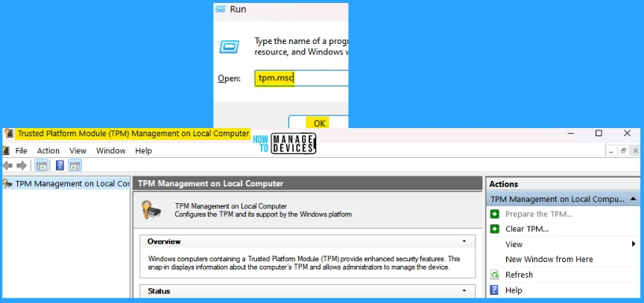Image resolution: width=644 pixels, height=303 pixels.
Task: Click the 'Configures the TPM and its support' text
Action: point(263,214)
